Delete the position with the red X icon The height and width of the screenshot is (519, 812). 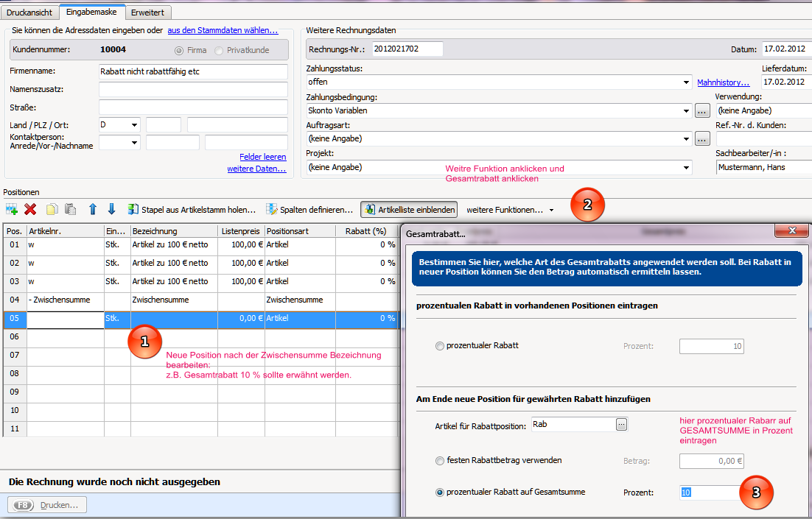[x=30, y=210]
